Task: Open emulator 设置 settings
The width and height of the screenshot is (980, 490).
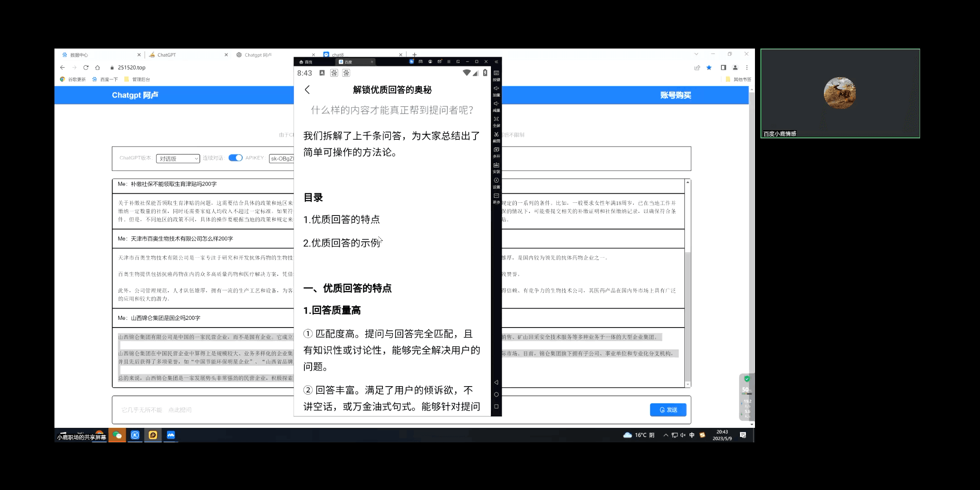Action: pyautogui.click(x=496, y=183)
